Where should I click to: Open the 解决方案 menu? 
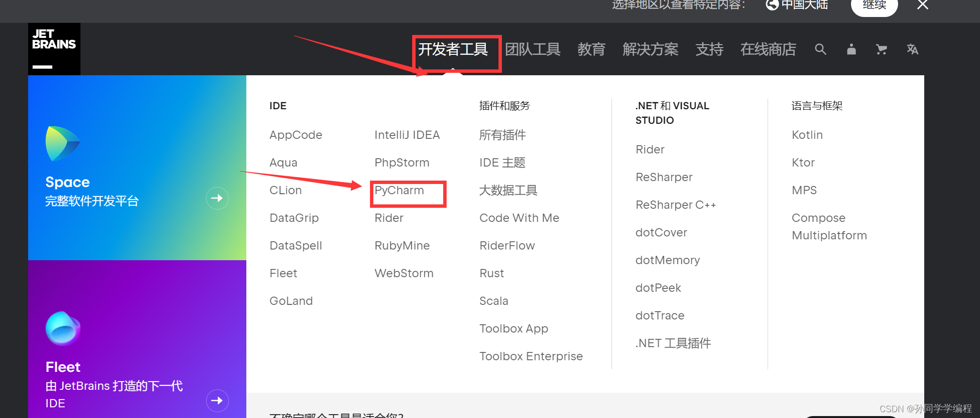point(650,49)
